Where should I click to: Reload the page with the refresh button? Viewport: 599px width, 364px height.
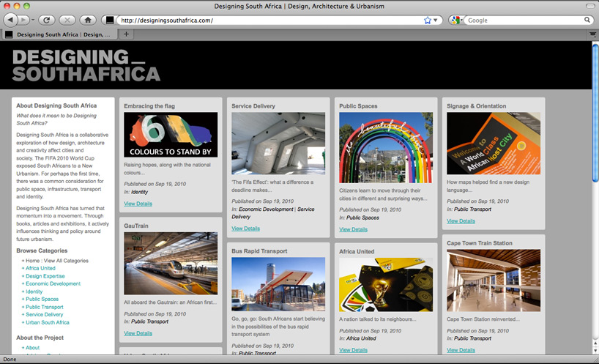click(47, 20)
